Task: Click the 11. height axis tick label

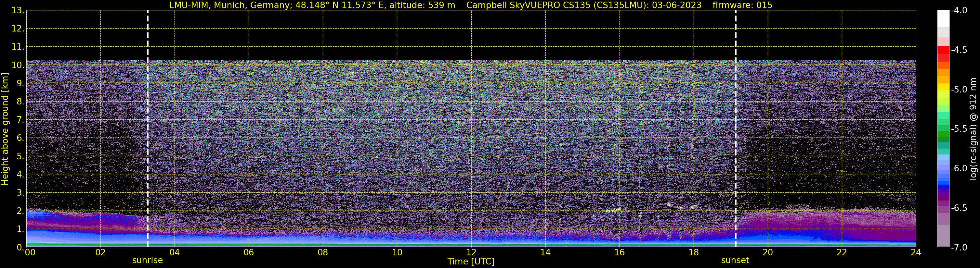Action: [18, 47]
